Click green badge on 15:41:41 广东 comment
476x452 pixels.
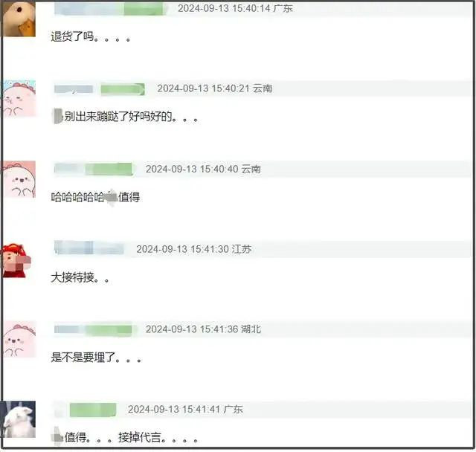[x=93, y=410]
